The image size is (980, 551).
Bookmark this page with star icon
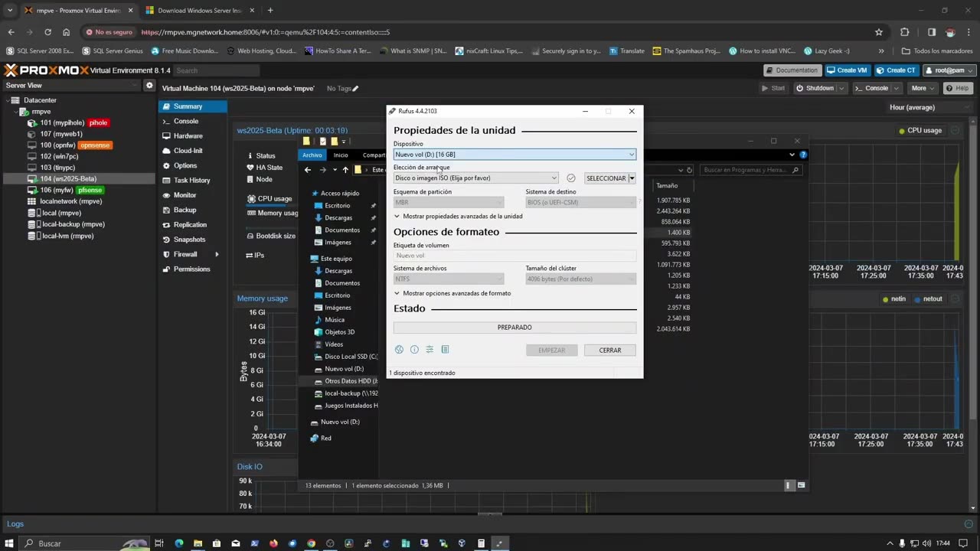point(879,32)
